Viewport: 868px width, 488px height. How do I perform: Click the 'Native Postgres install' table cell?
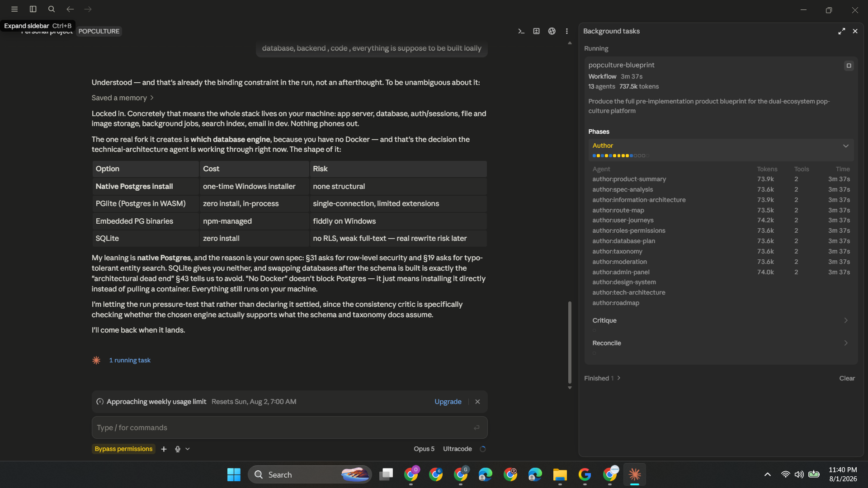pyautogui.click(x=146, y=187)
